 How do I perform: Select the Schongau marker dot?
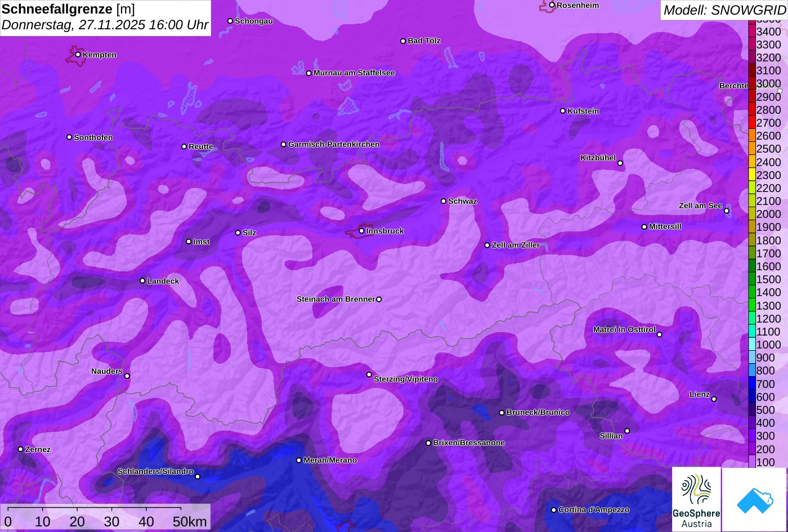(x=230, y=21)
